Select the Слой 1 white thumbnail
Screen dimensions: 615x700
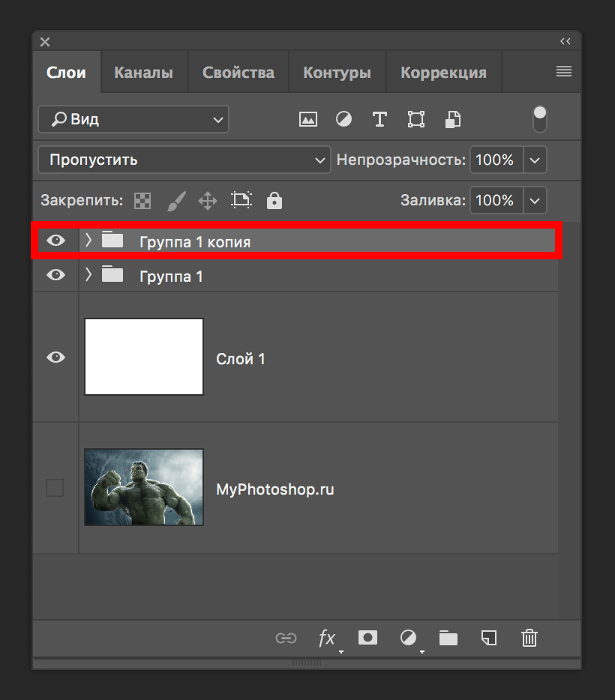point(144,357)
